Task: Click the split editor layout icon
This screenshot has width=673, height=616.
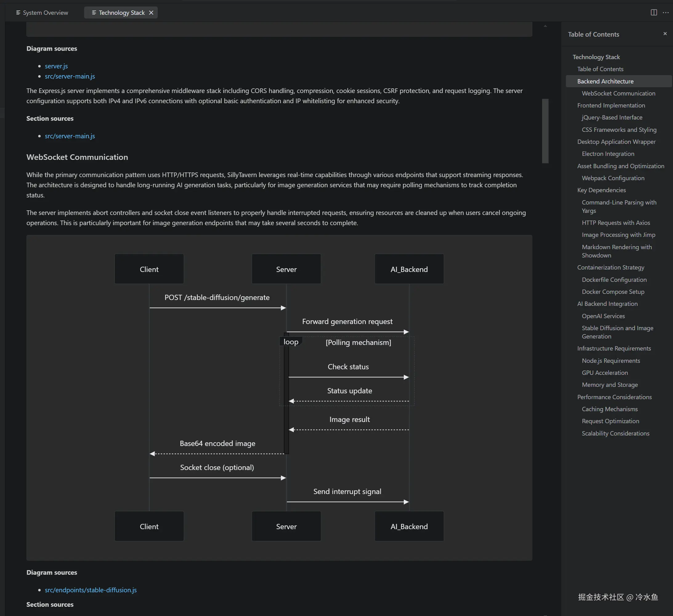Action: [x=654, y=13]
